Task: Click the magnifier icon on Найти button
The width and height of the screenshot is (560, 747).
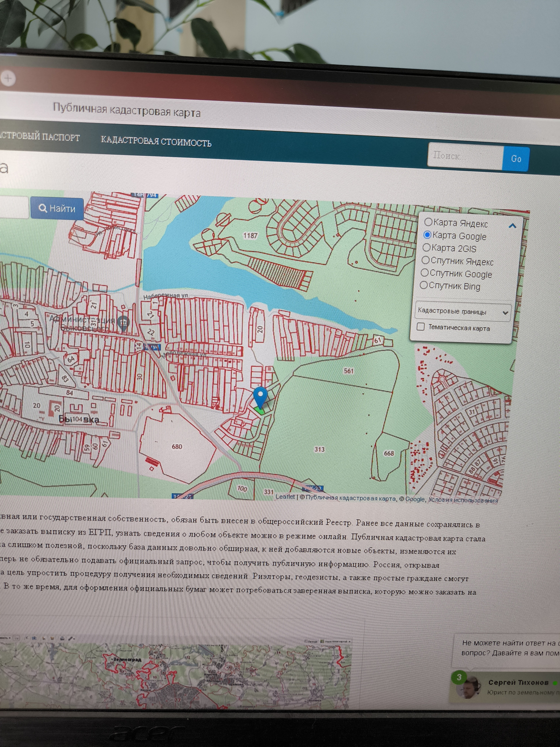Action: point(43,208)
